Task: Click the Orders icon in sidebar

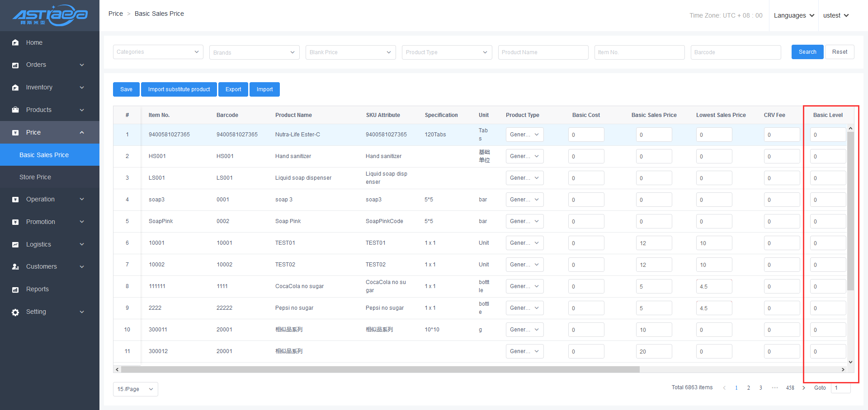Action: click(15, 65)
